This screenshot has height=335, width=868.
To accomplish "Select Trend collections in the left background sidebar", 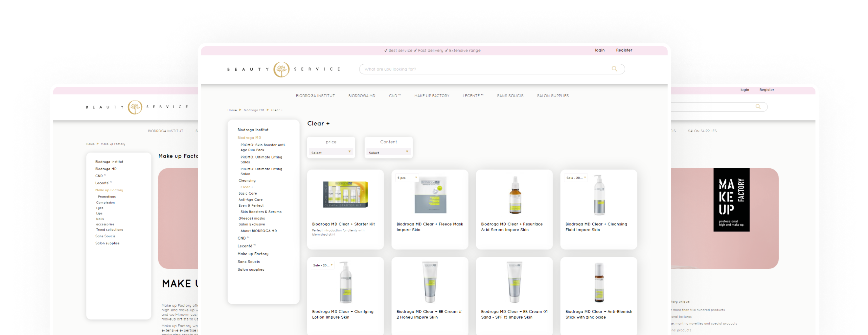I will [109, 230].
